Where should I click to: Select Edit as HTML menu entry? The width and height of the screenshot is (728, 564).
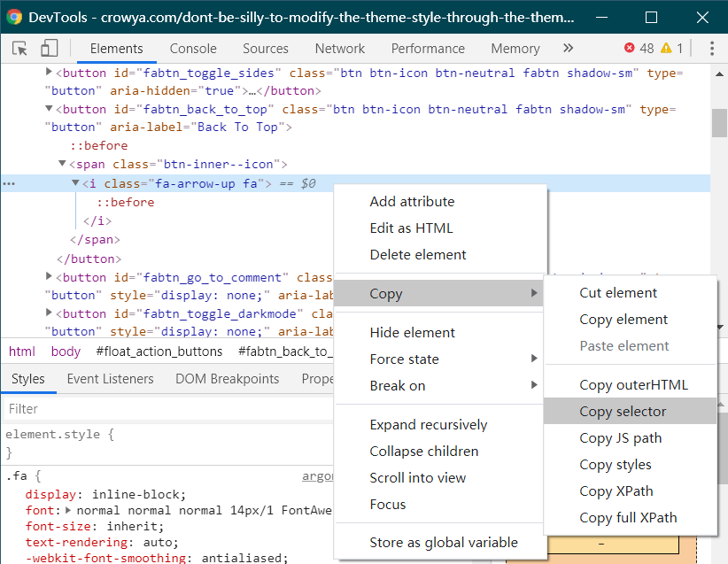coord(411,228)
